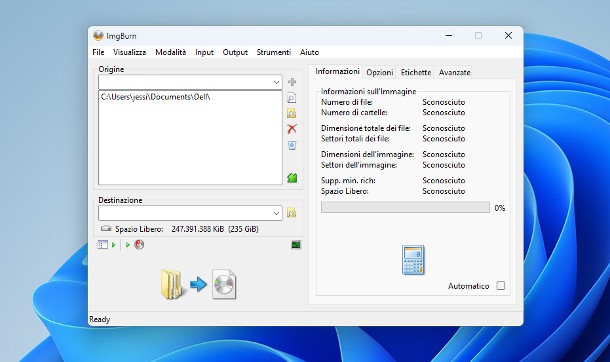Click the add file plus icon beside Origine
Viewport: 610px width, 362px height.
[x=292, y=82]
